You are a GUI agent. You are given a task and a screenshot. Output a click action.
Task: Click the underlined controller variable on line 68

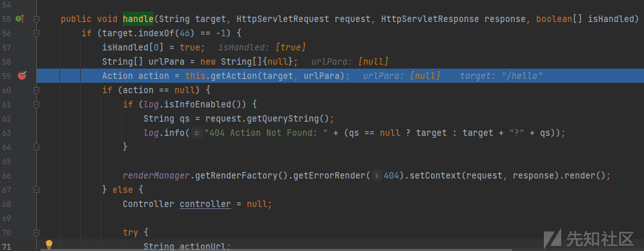[205, 204]
